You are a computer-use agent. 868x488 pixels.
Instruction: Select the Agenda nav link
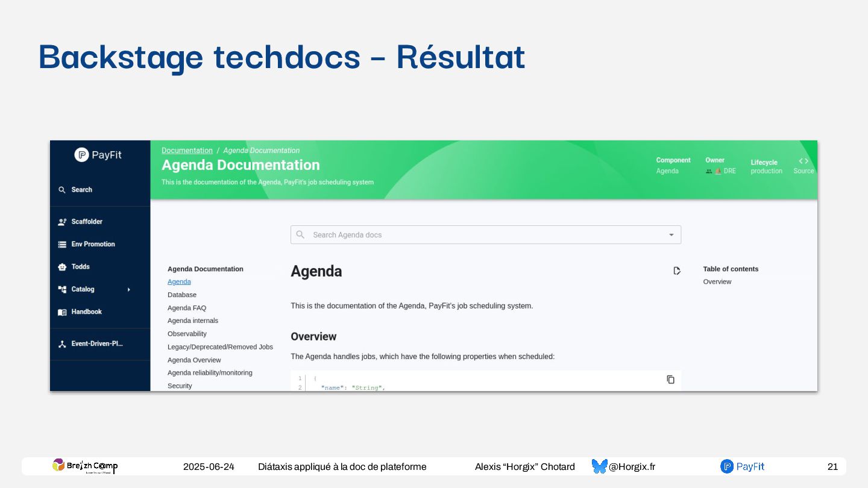(x=179, y=282)
